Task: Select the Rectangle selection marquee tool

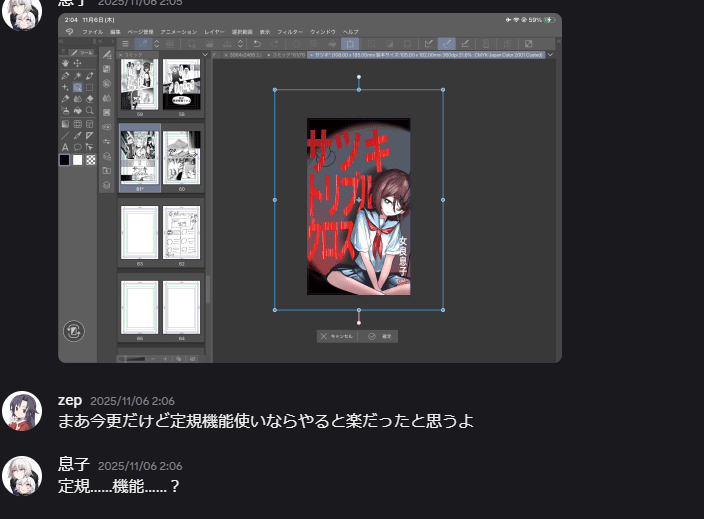Action: 89,87
